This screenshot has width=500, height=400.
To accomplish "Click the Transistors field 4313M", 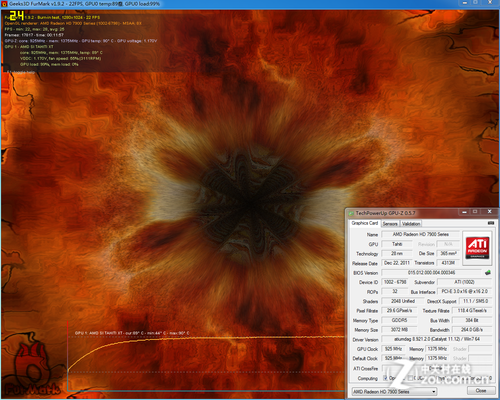I will [x=448, y=263].
